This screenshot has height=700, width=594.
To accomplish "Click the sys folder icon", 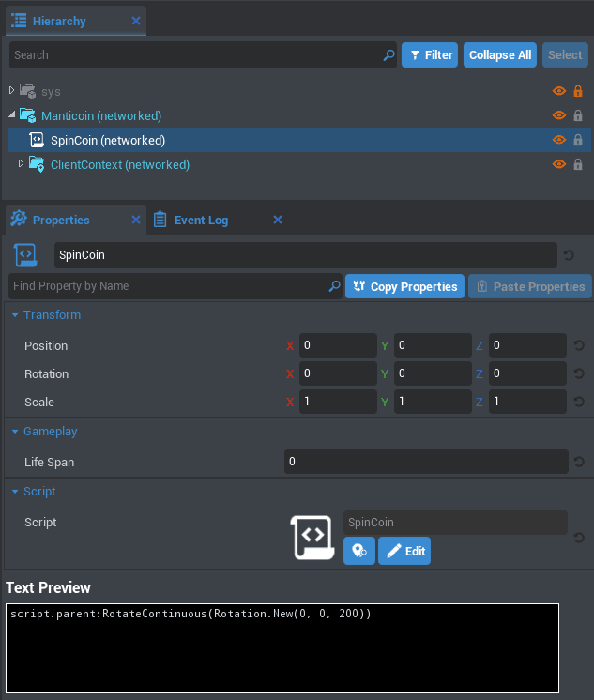I will 28,91.
